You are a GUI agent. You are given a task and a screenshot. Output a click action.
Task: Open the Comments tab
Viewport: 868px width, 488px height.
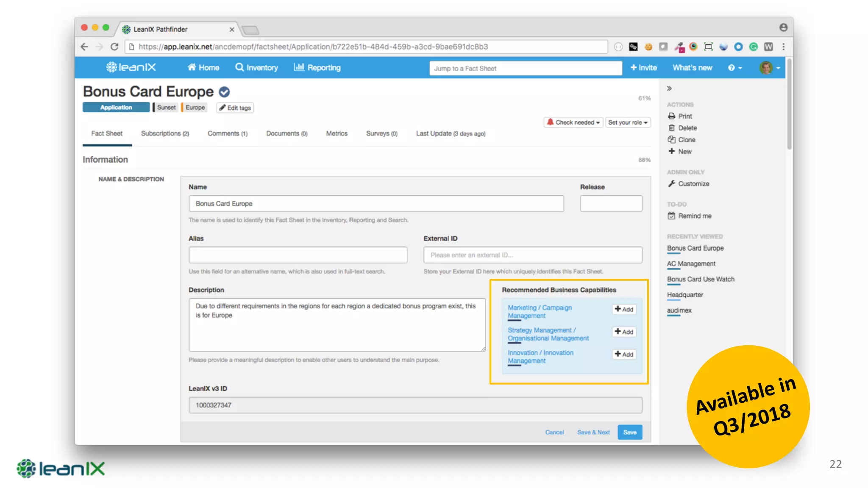pos(227,133)
